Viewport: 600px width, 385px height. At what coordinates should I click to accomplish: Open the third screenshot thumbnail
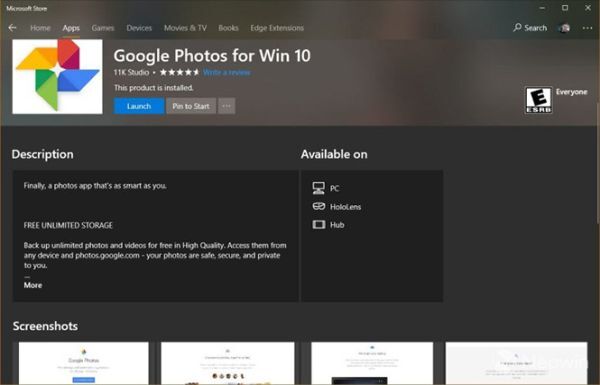[x=372, y=363]
